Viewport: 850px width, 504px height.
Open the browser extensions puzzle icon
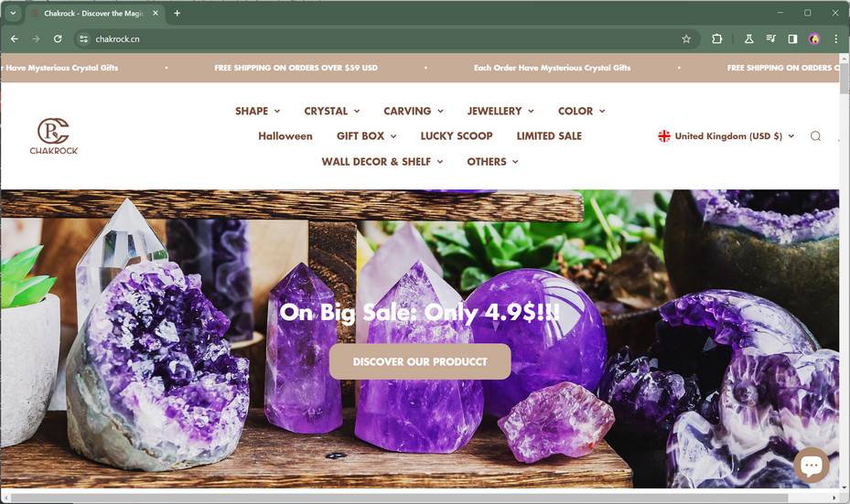click(x=716, y=39)
